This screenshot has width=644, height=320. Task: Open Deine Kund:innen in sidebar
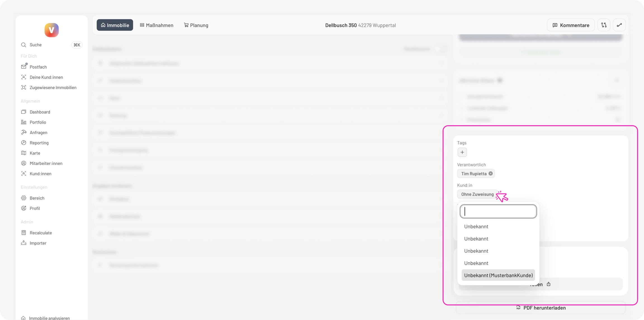coord(46,77)
